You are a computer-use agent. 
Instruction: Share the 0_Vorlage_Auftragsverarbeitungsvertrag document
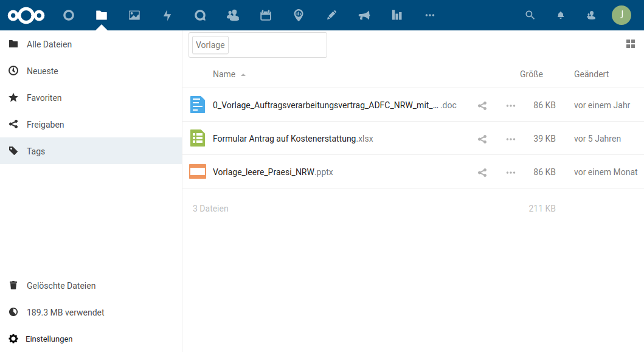click(x=482, y=105)
